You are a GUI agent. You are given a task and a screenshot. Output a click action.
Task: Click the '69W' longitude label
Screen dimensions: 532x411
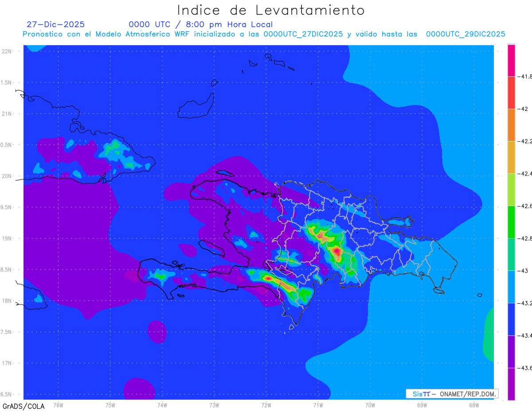[422, 405]
